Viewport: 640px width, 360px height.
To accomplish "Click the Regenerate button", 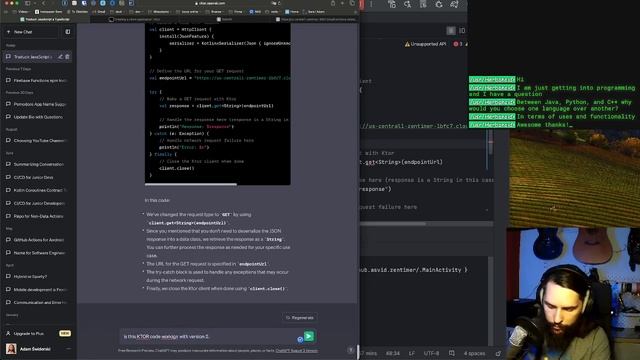I will click(300, 318).
